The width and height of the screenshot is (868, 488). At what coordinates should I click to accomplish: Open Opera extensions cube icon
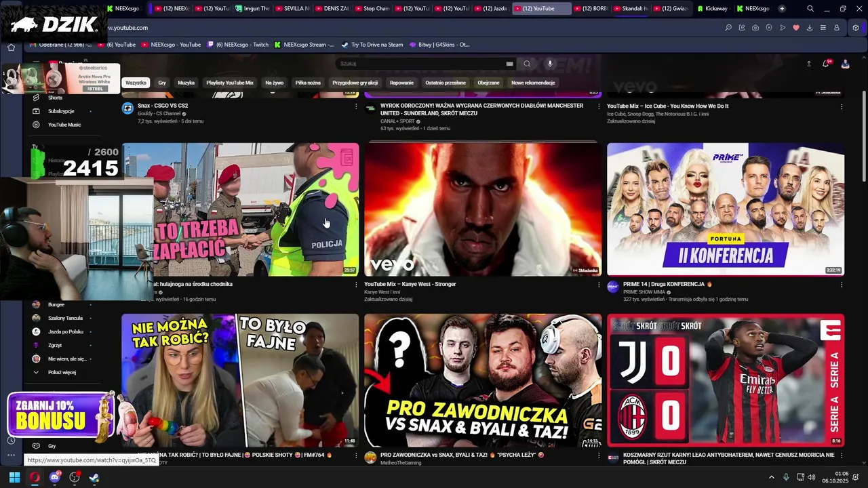click(x=856, y=28)
